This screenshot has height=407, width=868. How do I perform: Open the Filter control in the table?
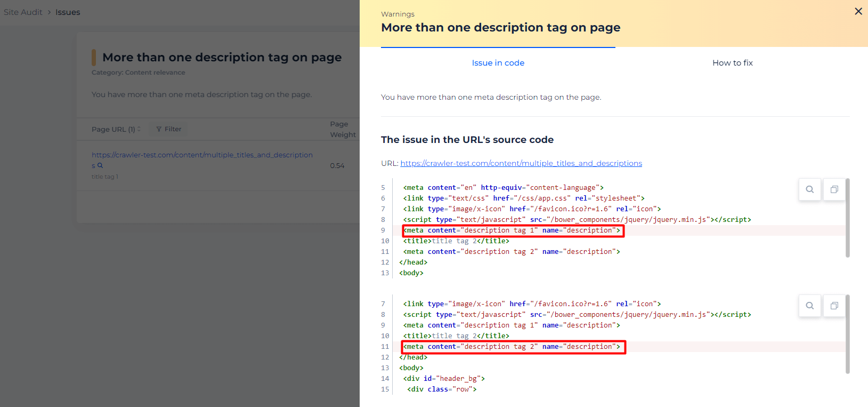pyautogui.click(x=169, y=129)
